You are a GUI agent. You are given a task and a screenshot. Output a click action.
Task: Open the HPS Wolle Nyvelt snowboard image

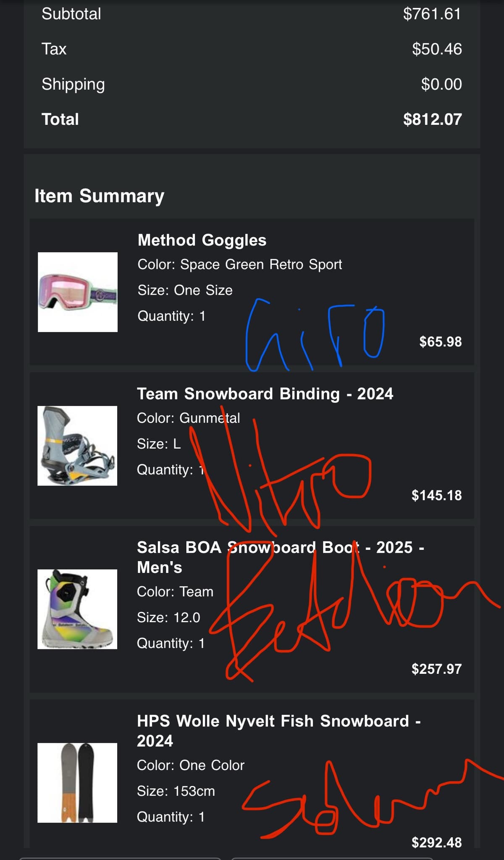pyautogui.click(x=77, y=783)
